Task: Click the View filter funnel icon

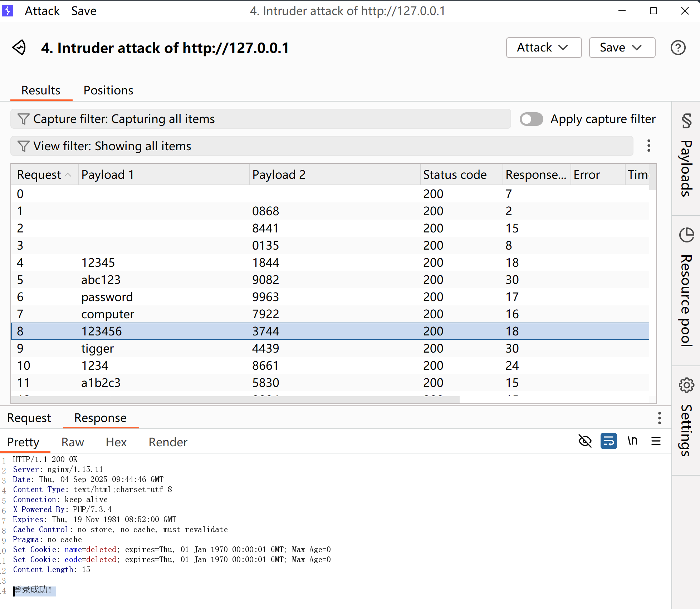Action: pyautogui.click(x=23, y=146)
